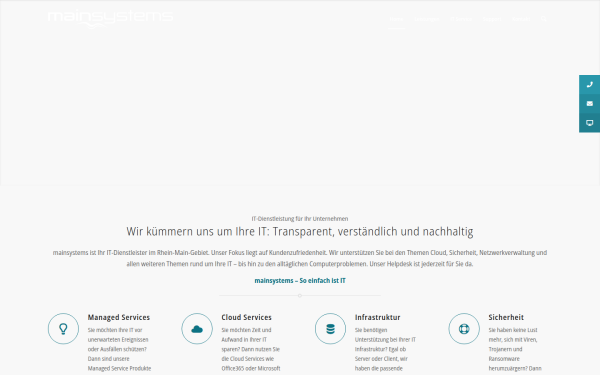Open the Sicherheit heading link

pos(506,317)
